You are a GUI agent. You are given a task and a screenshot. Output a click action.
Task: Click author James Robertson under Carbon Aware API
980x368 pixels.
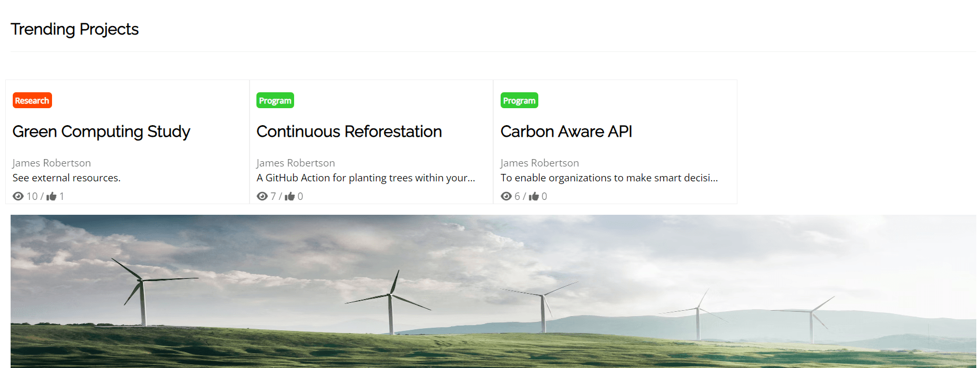[x=539, y=163]
